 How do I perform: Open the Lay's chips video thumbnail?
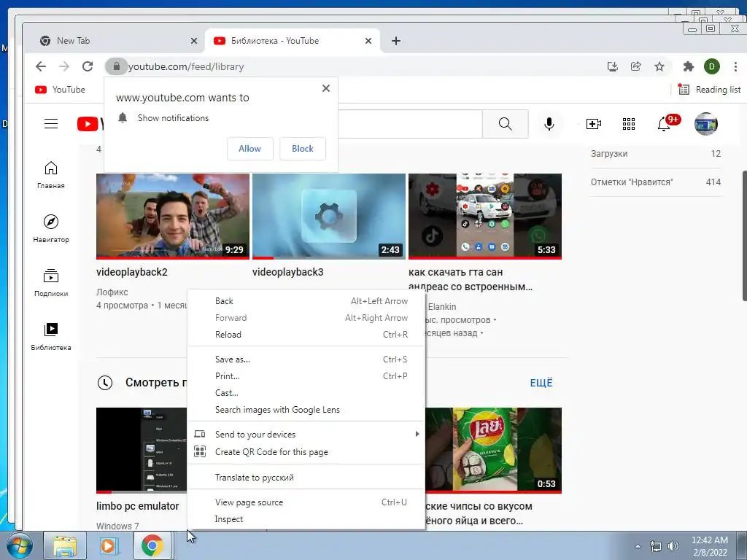(493, 450)
